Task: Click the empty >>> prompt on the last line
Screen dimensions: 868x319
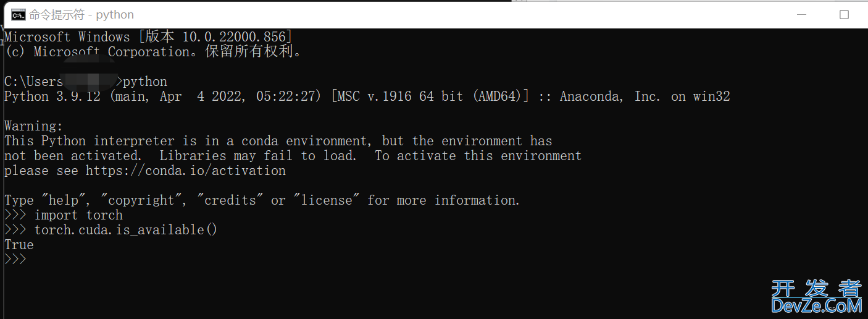Action: 15,260
